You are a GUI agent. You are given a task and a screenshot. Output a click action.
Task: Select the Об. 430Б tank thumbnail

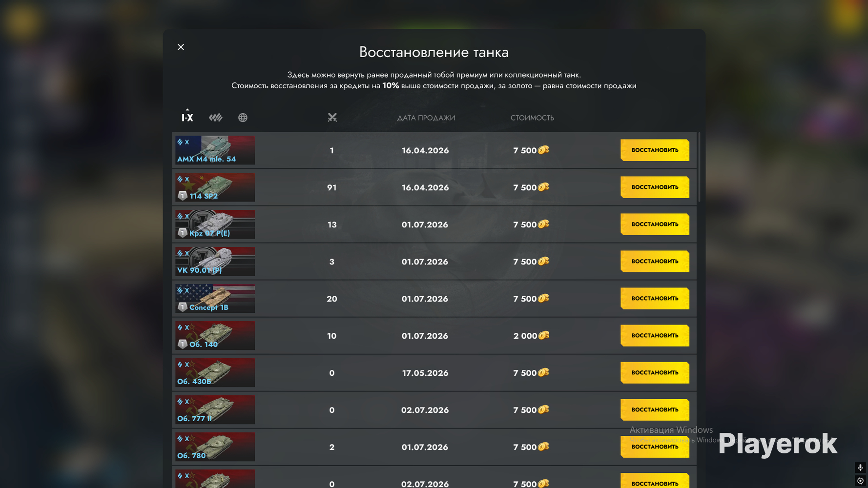215,372
